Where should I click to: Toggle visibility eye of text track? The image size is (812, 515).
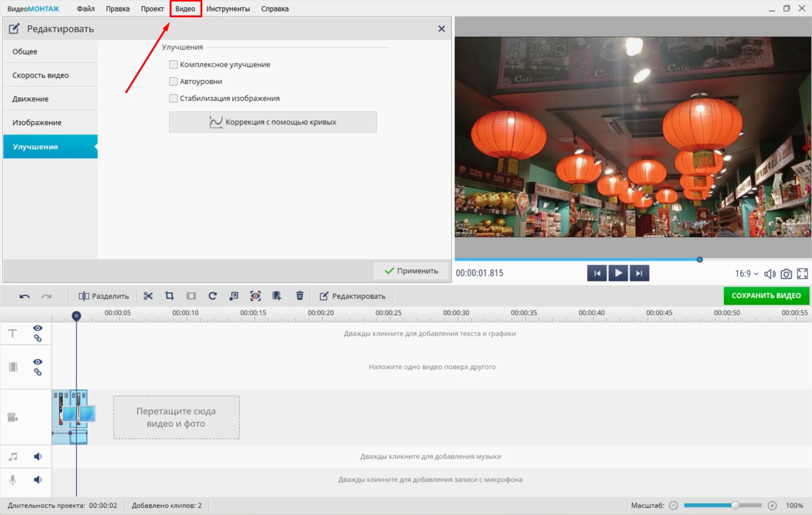[37, 328]
